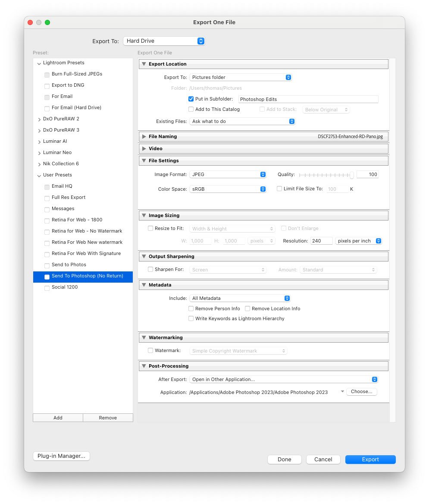
Task: Expand the Video section triangle
Action: pos(144,148)
